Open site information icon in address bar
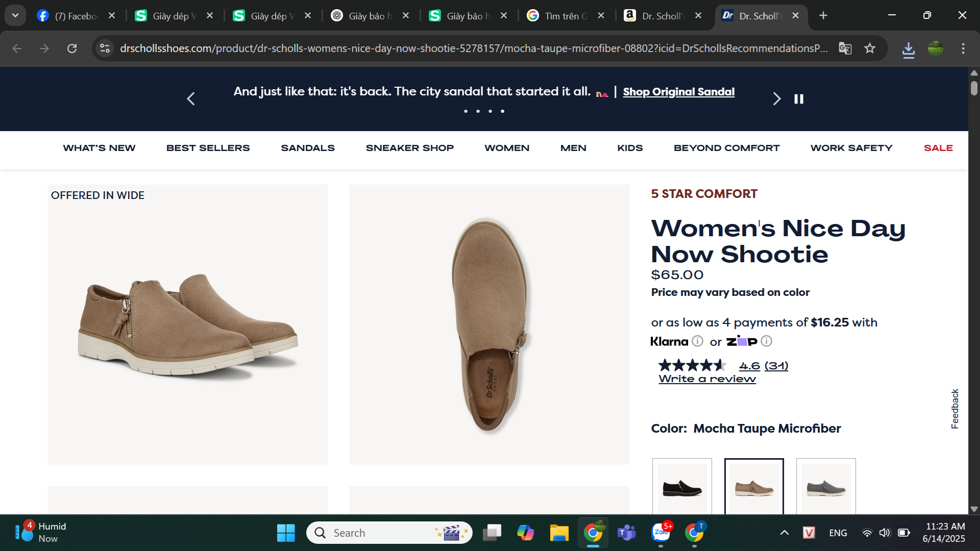Image resolution: width=980 pixels, height=551 pixels. 105,48
